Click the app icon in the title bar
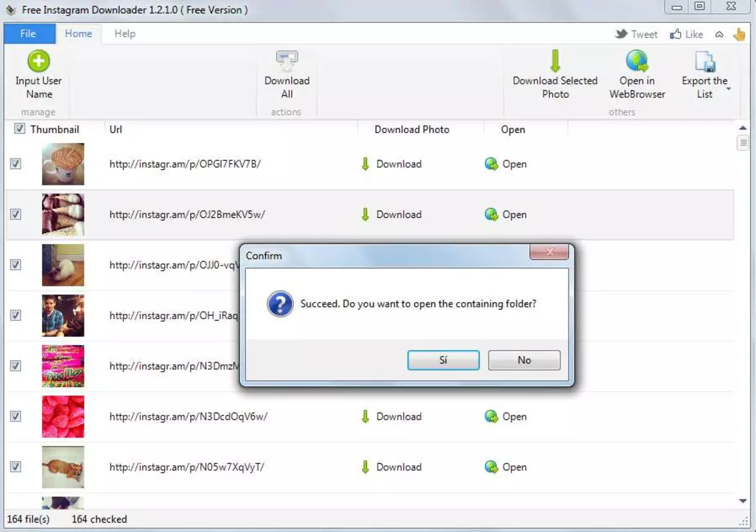This screenshot has height=532, width=756. click(10, 10)
